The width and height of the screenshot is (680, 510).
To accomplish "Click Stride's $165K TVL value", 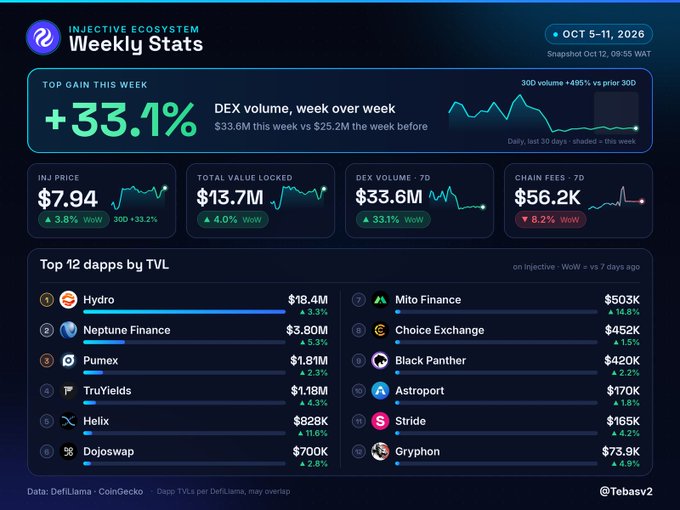I will pyautogui.click(x=623, y=421).
